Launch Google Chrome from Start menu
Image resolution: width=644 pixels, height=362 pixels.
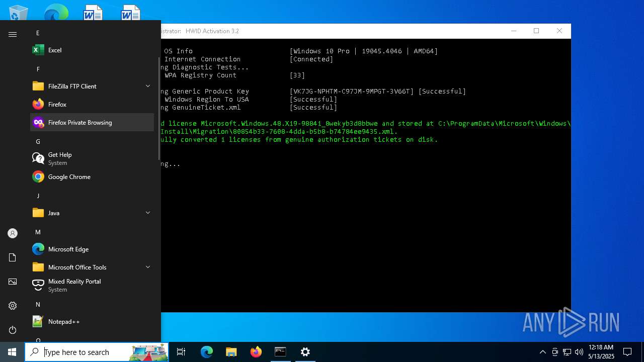pyautogui.click(x=92, y=177)
